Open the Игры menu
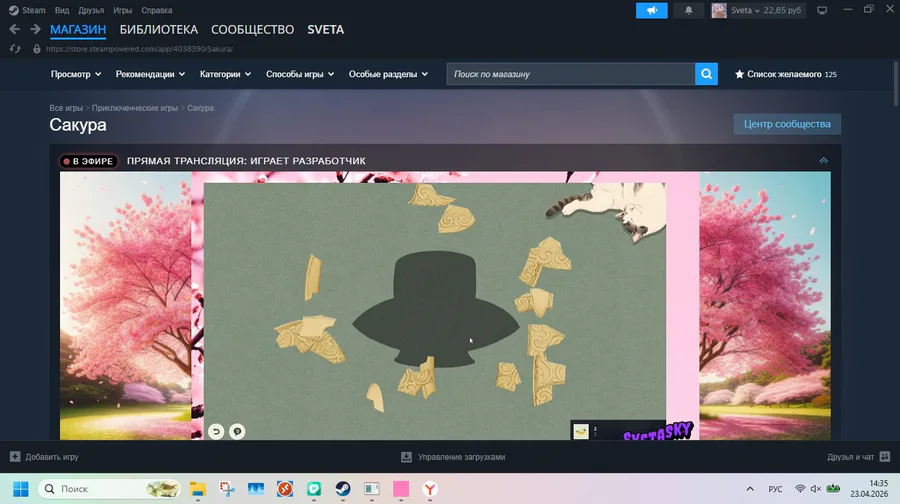The width and height of the screenshot is (900, 504). (122, 10)
